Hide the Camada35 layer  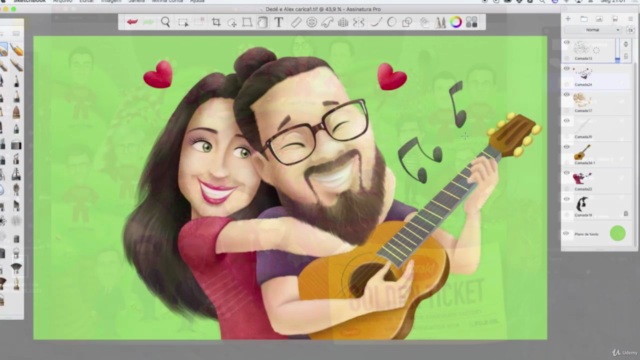(567, 121)
